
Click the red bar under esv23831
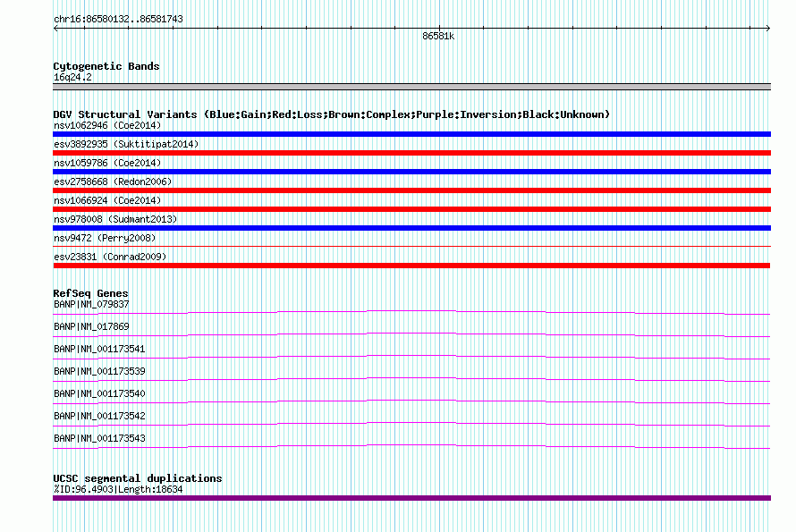pos(411,266)
